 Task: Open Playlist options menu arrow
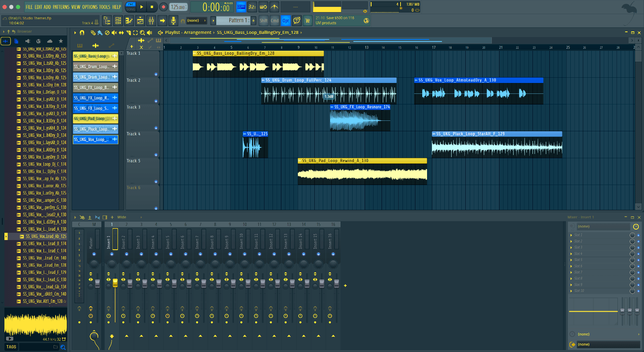[x=75, y=33]
